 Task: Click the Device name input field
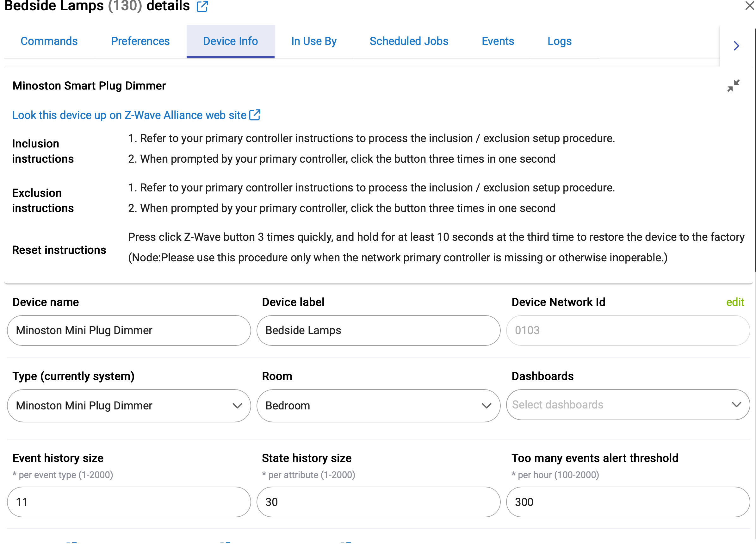(129, 330)
